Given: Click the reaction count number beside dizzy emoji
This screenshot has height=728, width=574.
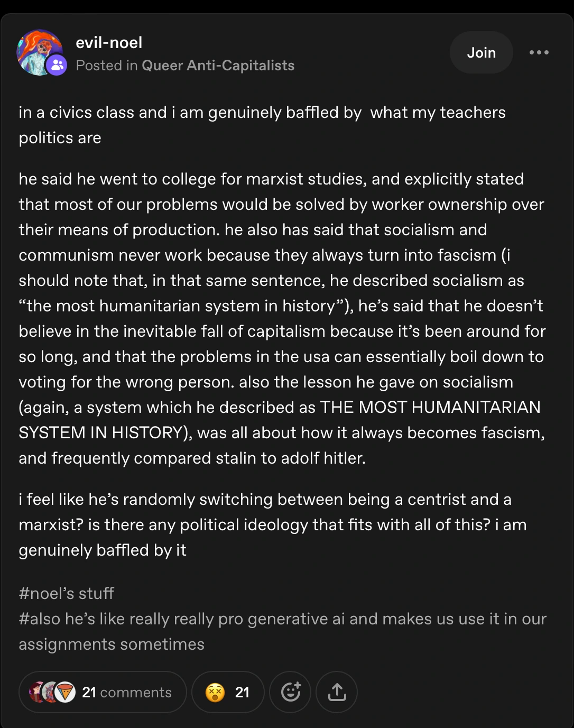Looking at the screenshot, I should coord(242,692).
